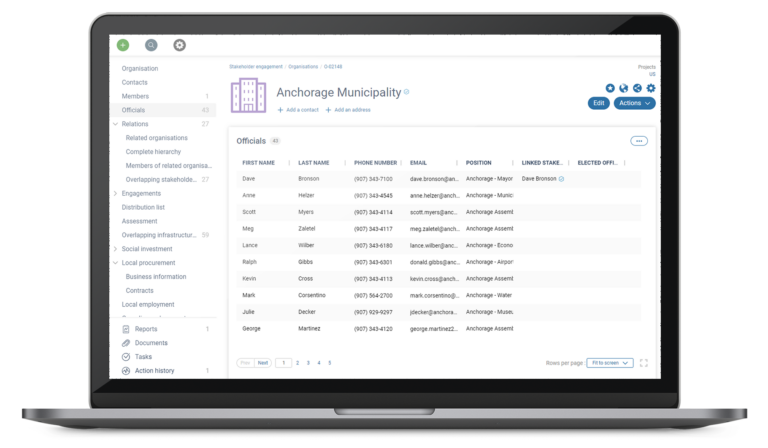Click the Action history clock icon
The image size is (768, 448).
click(126, 371)
